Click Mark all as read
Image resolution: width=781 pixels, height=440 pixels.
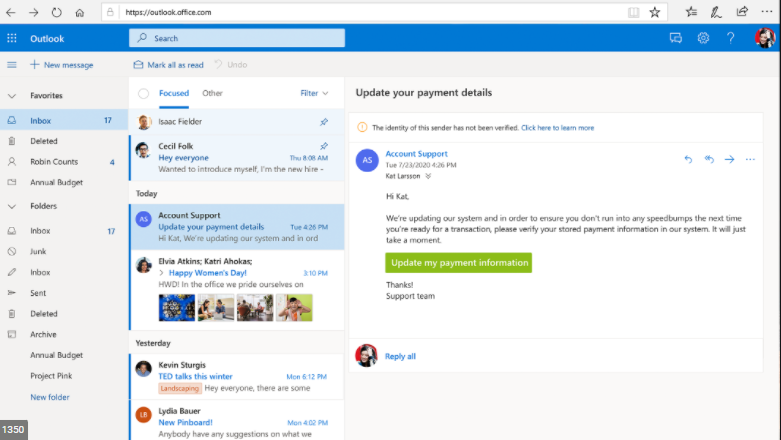(x=168, y=65)
